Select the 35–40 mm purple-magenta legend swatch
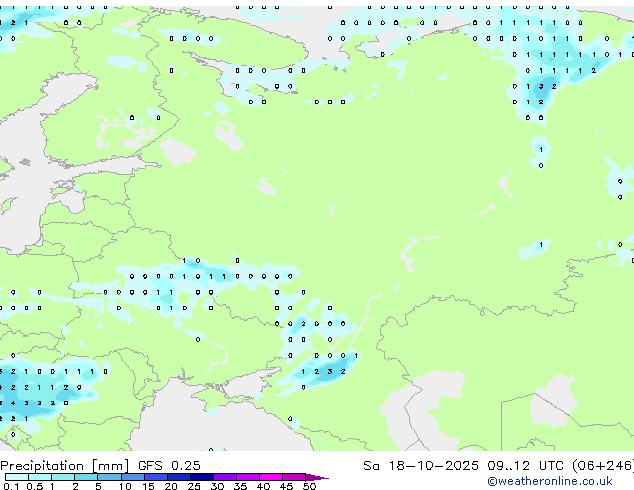This screenshot has width=634, height=490. 248,477
